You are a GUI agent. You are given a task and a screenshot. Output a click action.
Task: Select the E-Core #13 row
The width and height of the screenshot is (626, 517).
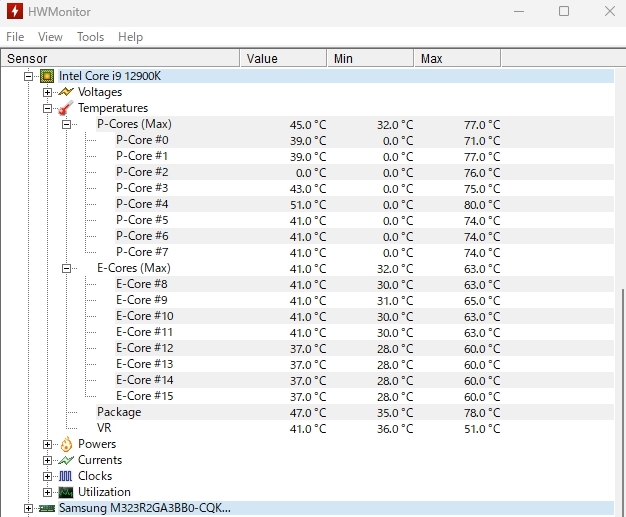click(364, 364)
